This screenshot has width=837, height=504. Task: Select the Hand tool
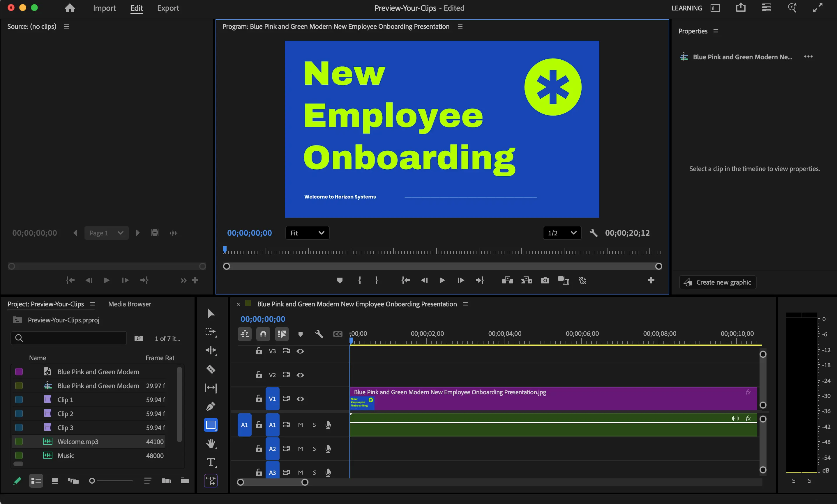(x=211, y=443)
